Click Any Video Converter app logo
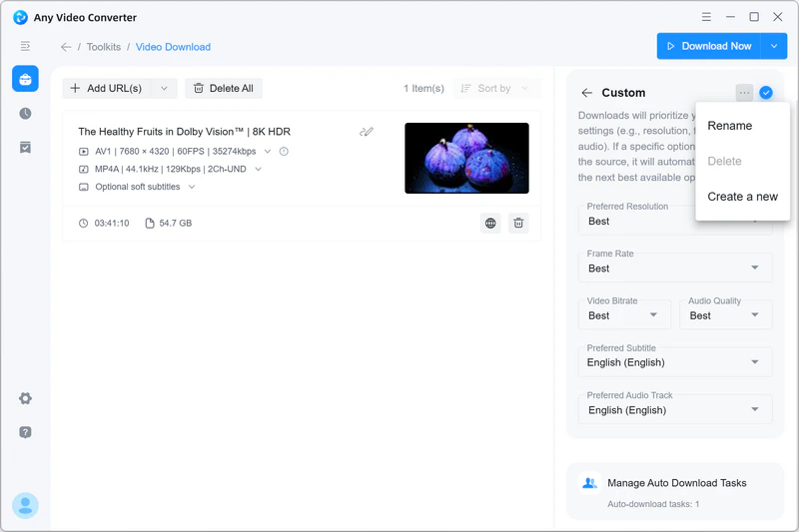Image resolution: width=799 pixels, height=532 pixels. [20, 17]
